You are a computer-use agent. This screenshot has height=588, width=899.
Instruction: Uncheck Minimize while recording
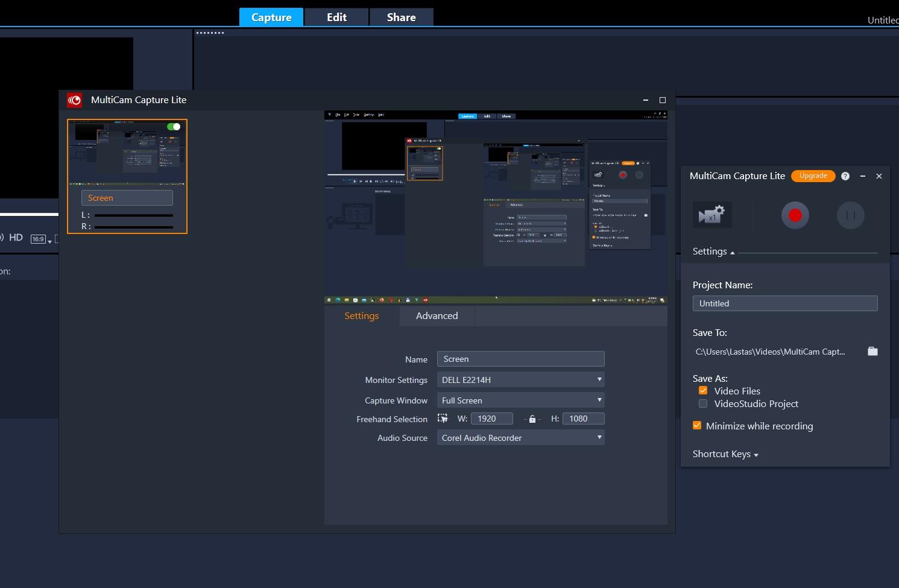[697, 426]
